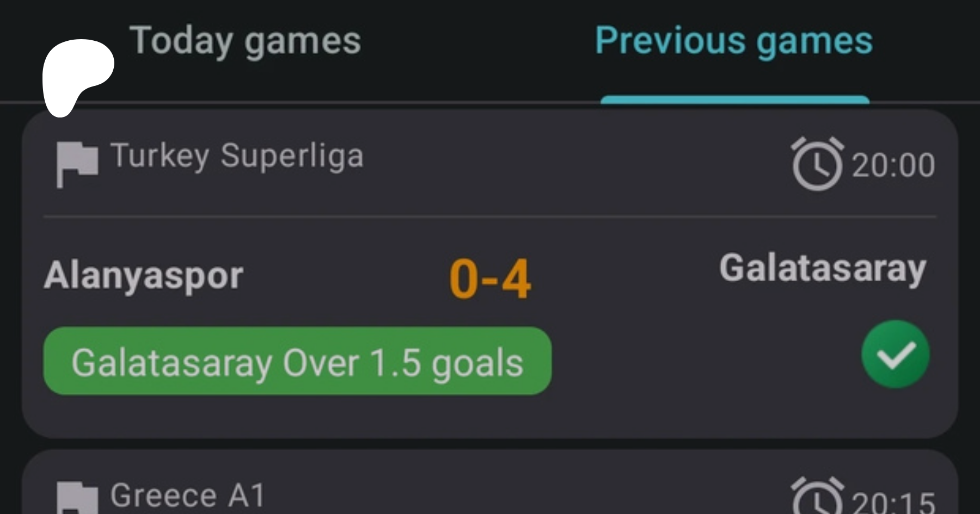Click the alarm clock icon next to 20:00
Viewport: 980px width, 514px height.
pyautogui.click(x=817, y=164)
